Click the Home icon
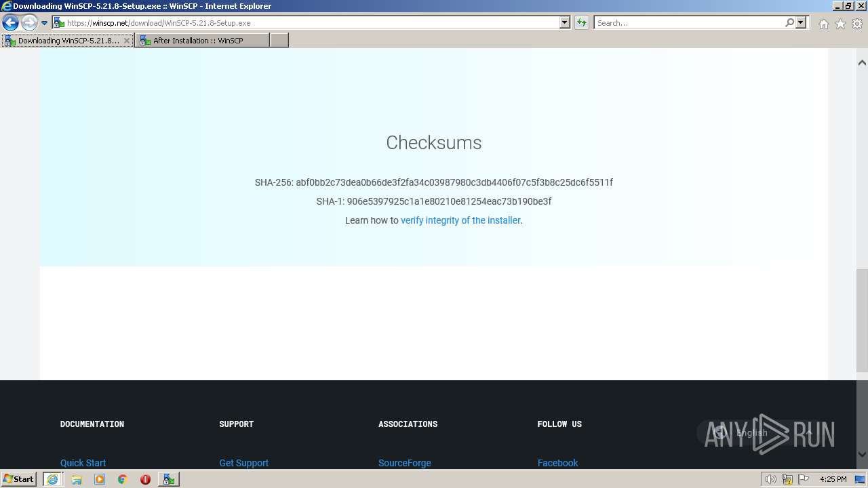 pos(823,24)
